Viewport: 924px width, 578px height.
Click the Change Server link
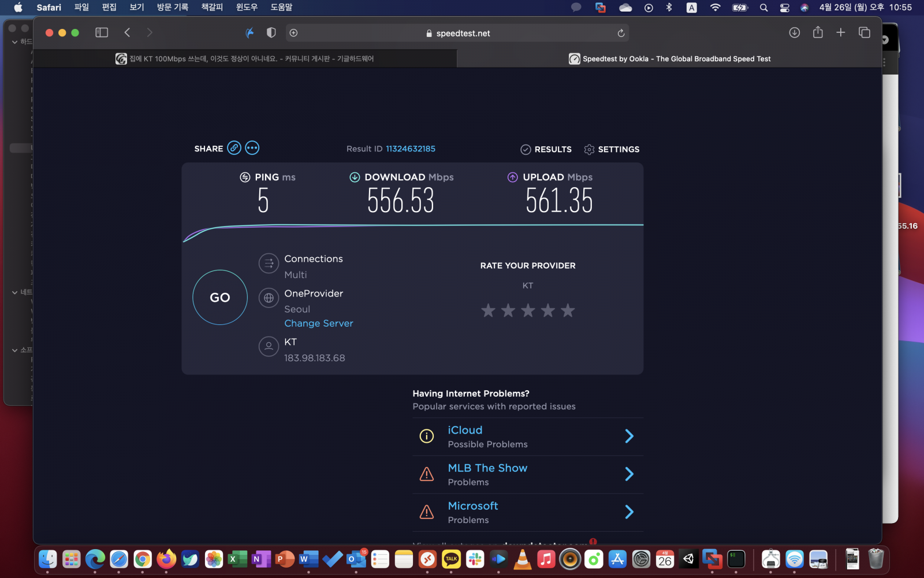pyautogui.click(x=318, y=324)
